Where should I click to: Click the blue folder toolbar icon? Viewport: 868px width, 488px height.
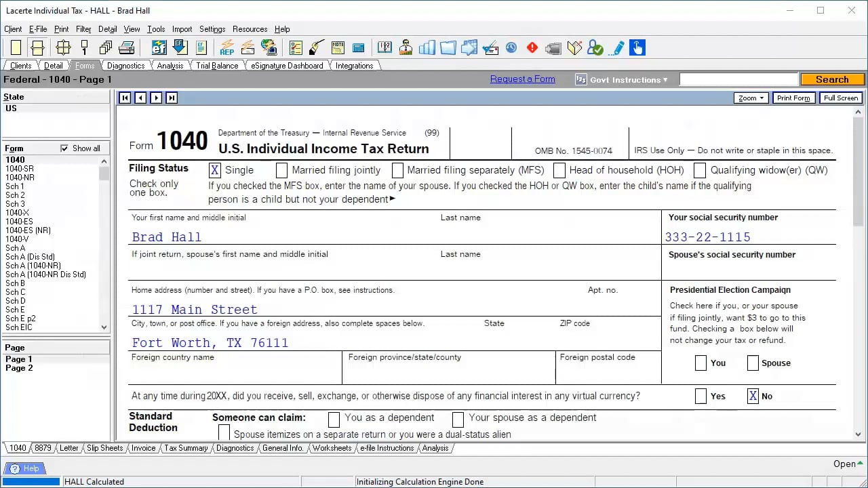448,47
